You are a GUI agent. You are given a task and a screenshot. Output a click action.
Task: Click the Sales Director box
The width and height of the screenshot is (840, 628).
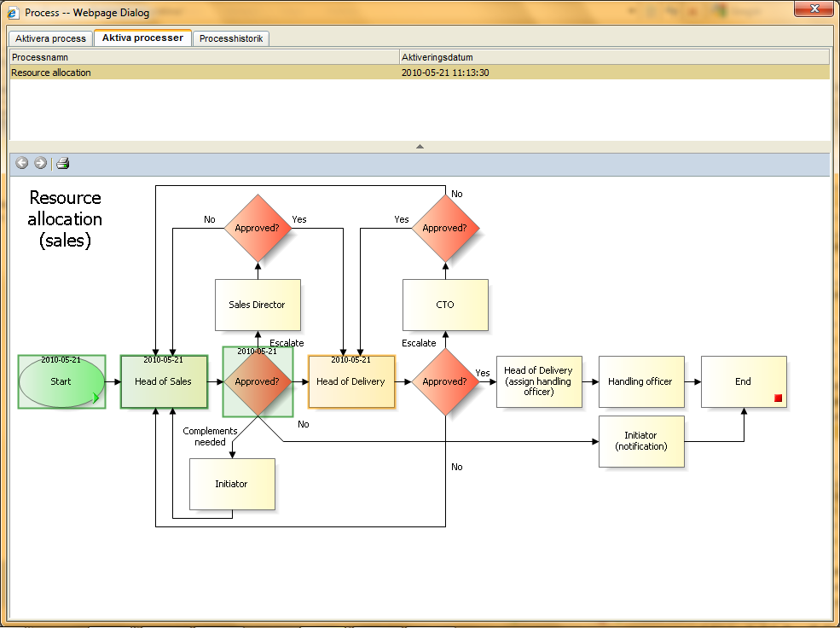[258, 305]
